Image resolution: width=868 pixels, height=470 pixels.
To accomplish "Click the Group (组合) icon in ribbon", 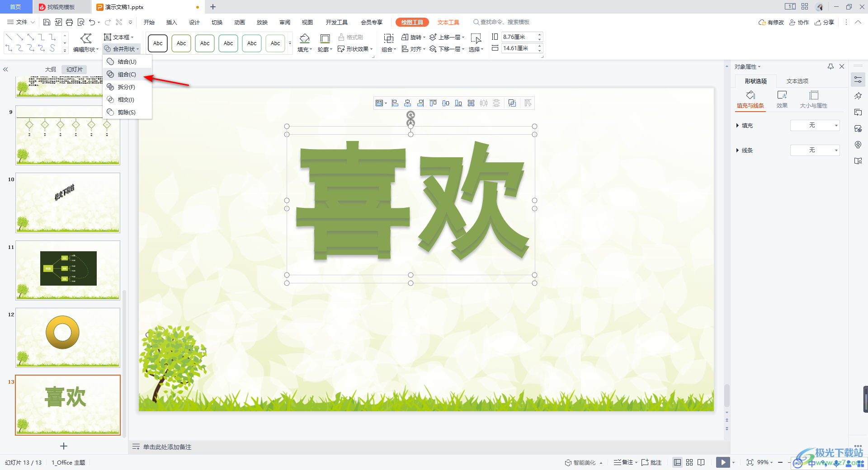I will 388,39.
